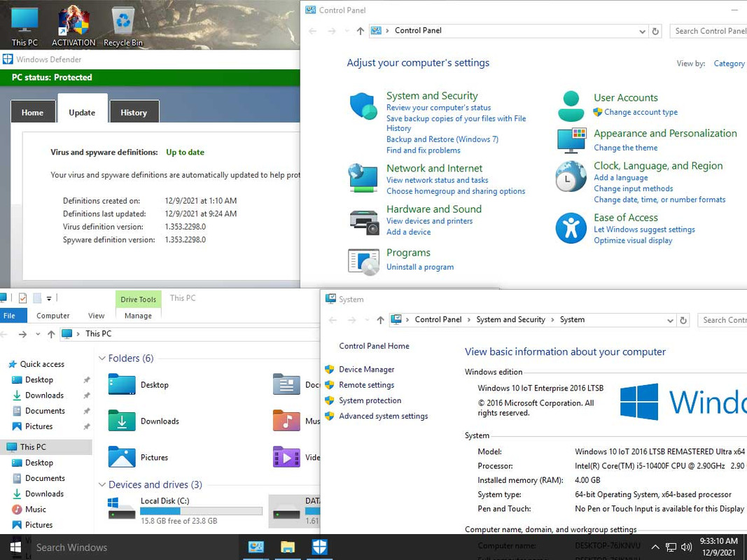Screen dimensions: 747x560
Task: Select This PC in navigation pane
Action: pos(33,447)
